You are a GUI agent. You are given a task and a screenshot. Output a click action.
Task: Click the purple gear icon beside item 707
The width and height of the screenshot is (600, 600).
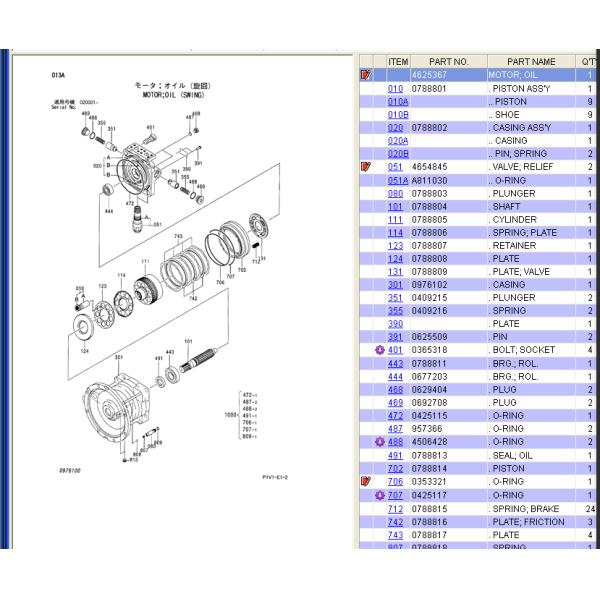[379, 495]
